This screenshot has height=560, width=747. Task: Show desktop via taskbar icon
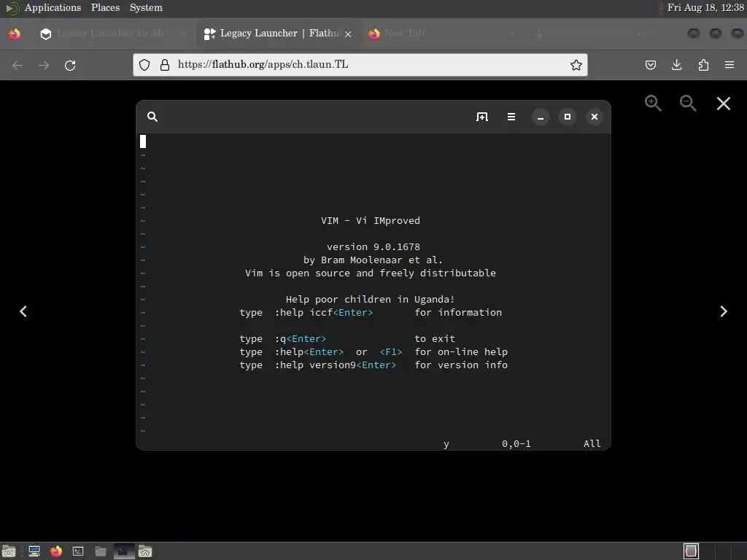pyautogui.click(x=9, y=551)
